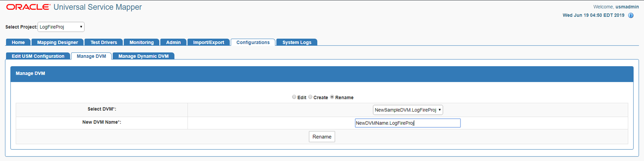Select the Rename radio button

332,97
